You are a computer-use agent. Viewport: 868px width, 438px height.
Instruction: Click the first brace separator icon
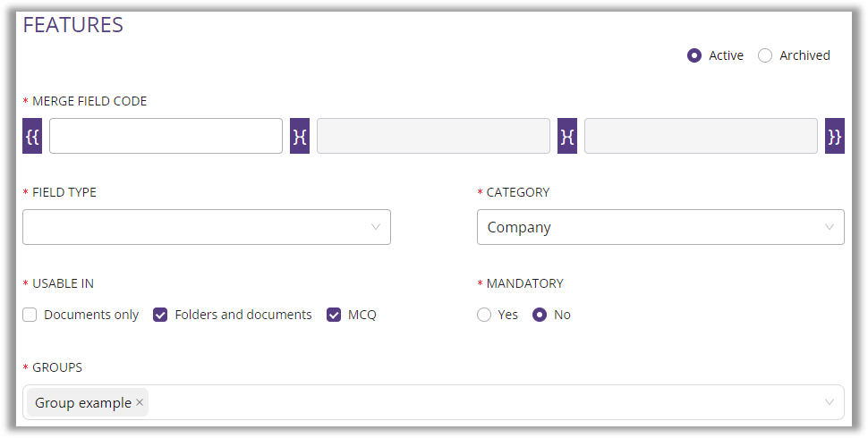tap(300, 136)
